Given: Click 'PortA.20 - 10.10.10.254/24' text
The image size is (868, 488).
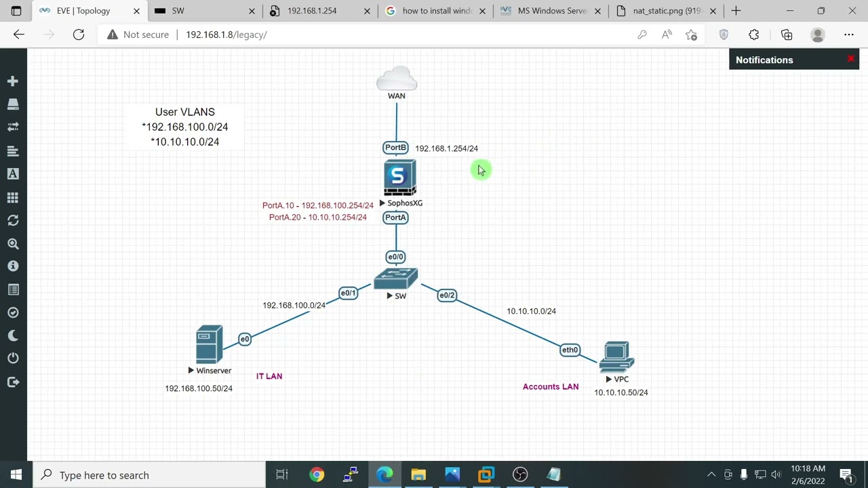Looking at the screenshot, I should [x=318, y=218].
